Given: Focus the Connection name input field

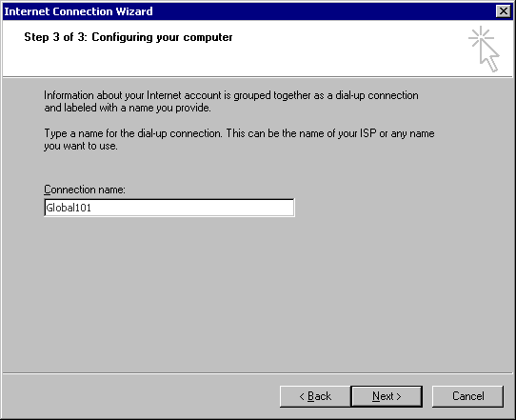Looking at the screenshot, I should [169, 208].
